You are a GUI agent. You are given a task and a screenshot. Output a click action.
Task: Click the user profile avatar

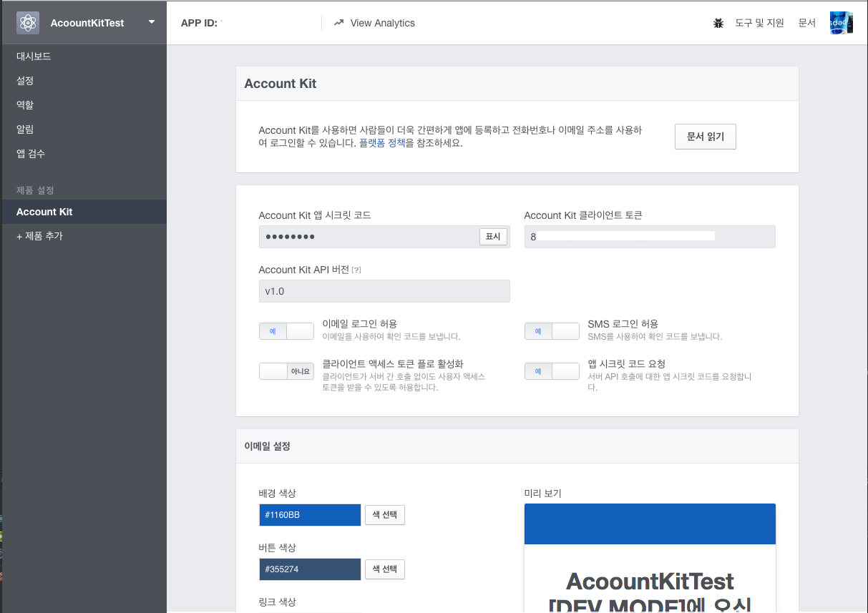[841, 23]
